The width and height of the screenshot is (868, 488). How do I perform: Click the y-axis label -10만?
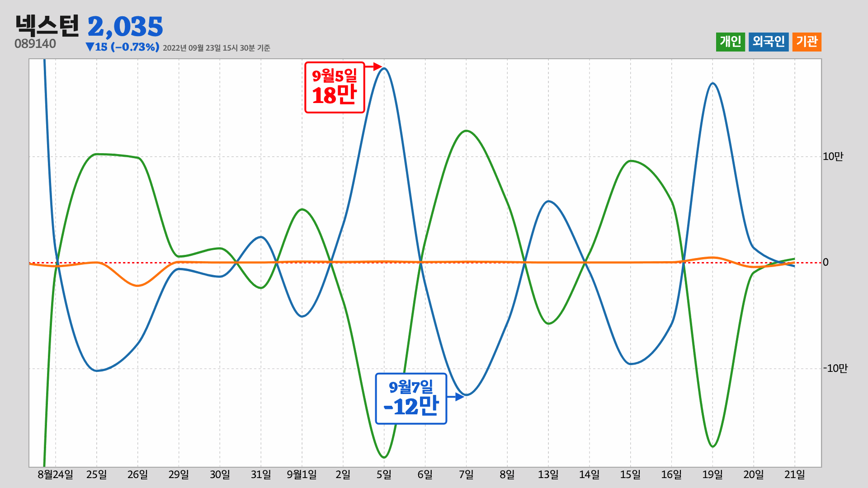[x=835, y=369]
